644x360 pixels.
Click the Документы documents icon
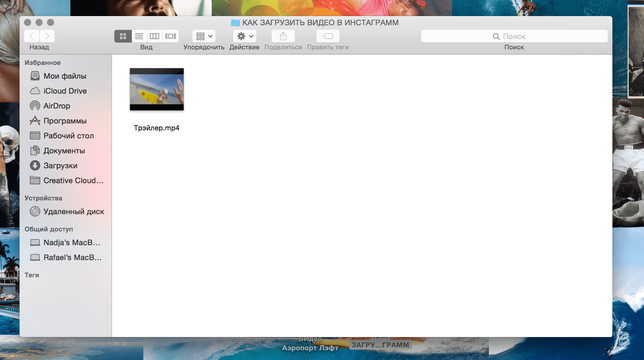(x=35, y=150)
